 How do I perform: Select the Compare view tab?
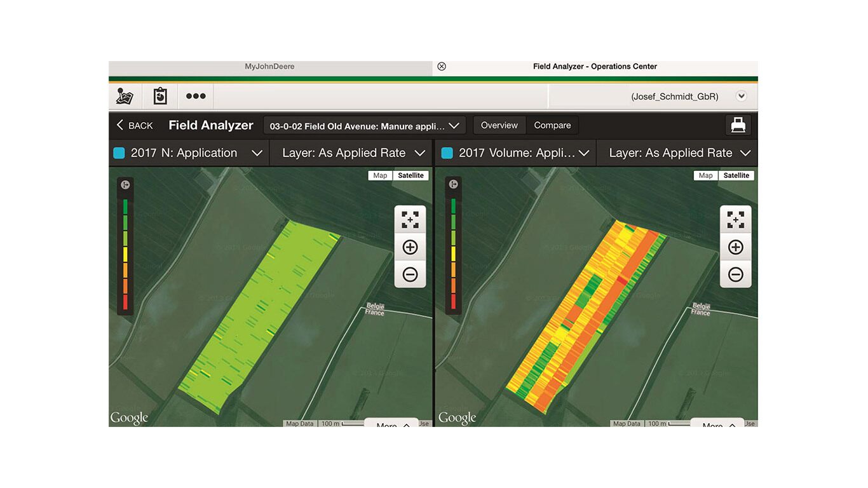(x=552, y=125)
